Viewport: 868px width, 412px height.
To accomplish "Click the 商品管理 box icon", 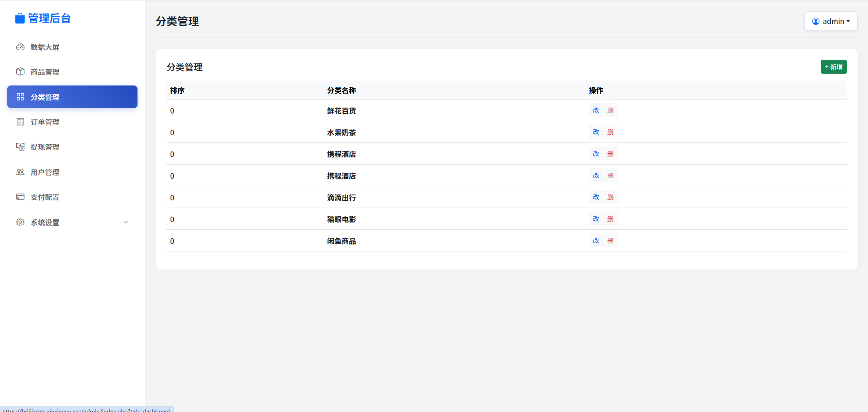I will (20, 72).
